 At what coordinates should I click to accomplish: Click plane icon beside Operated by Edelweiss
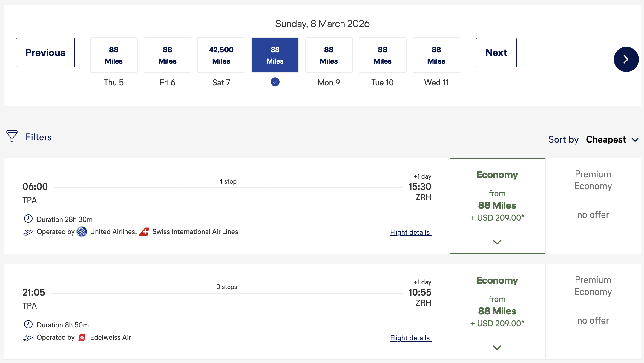click(28, 338)
